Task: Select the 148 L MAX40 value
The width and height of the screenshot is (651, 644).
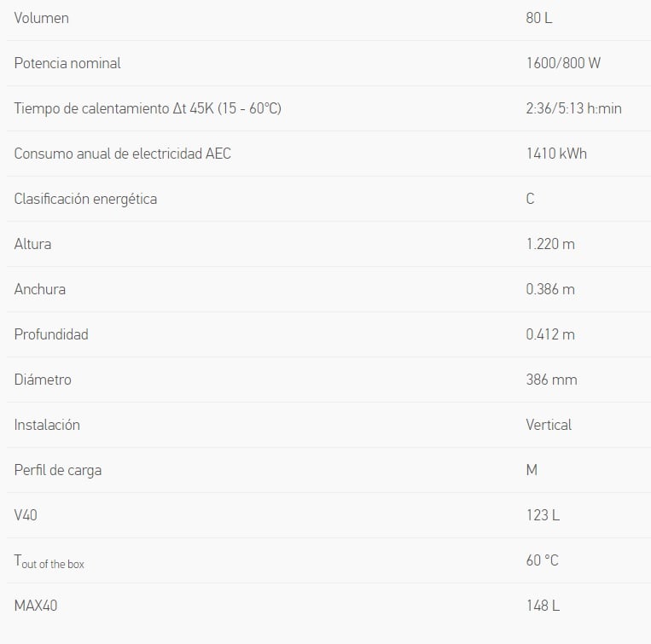Action: point(543,606)
